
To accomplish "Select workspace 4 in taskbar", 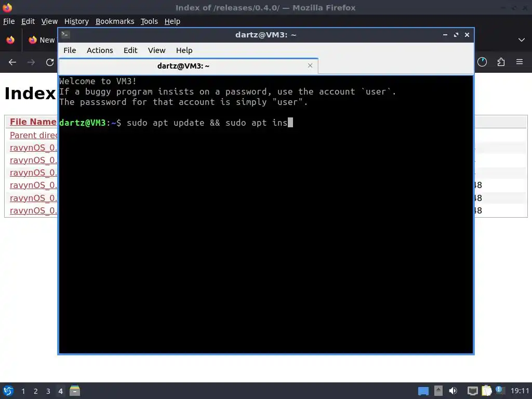I will click(x=60, y=391).
